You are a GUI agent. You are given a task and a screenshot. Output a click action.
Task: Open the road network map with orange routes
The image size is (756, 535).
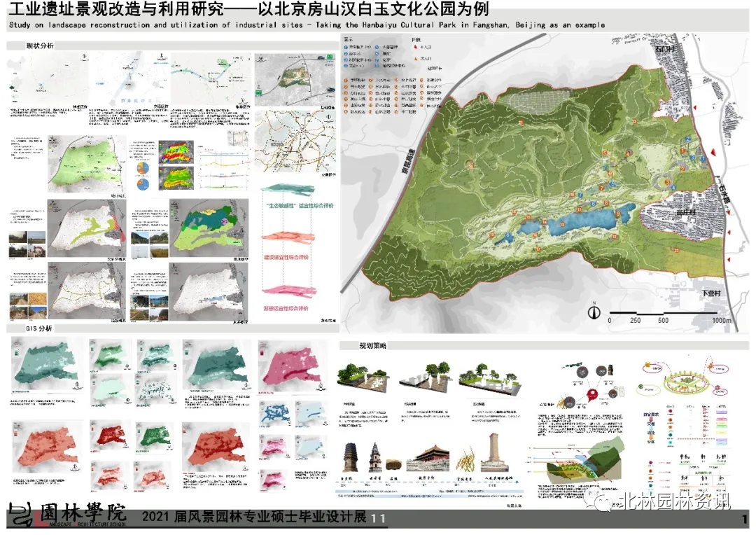coord(295,142)
